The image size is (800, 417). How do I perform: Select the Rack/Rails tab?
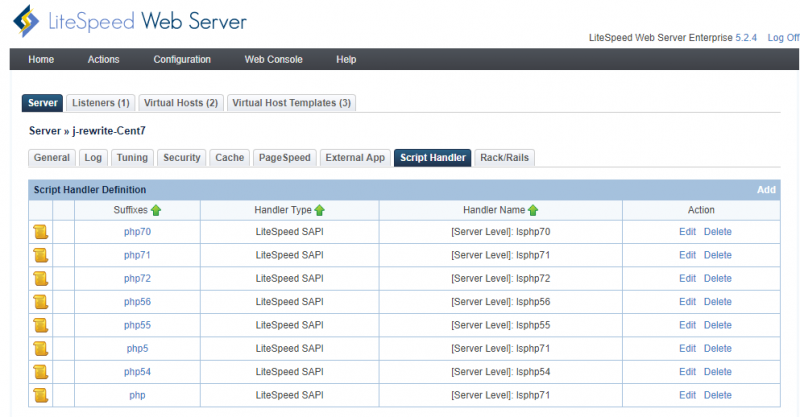click(x=505, y=158)
